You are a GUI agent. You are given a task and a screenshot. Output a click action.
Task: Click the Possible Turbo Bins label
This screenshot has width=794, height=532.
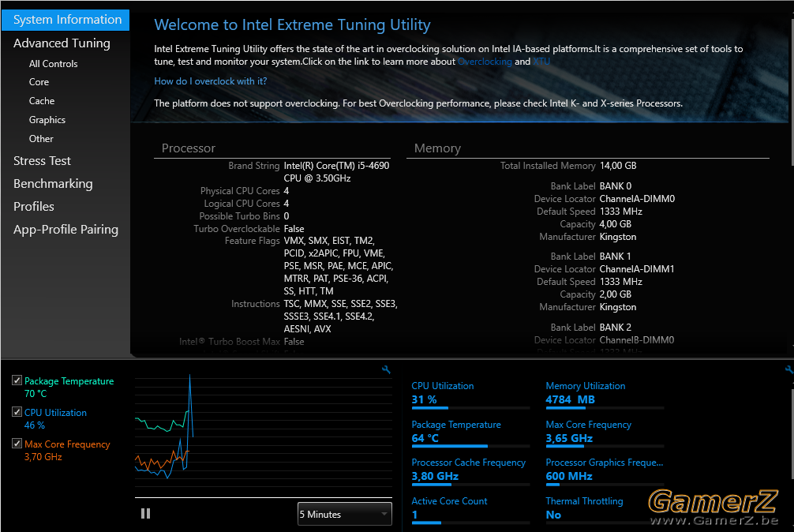click(239, 216)
